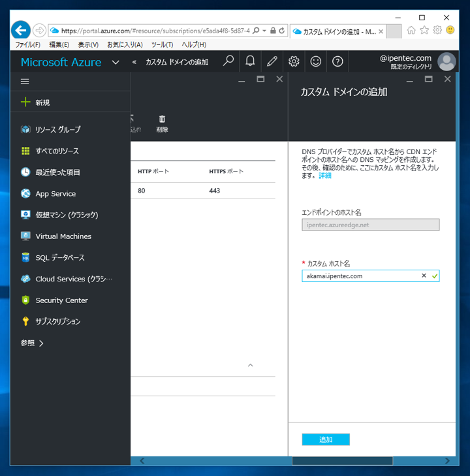Open the browser home icon
This screenshot has height=476, width=470.
411,30
